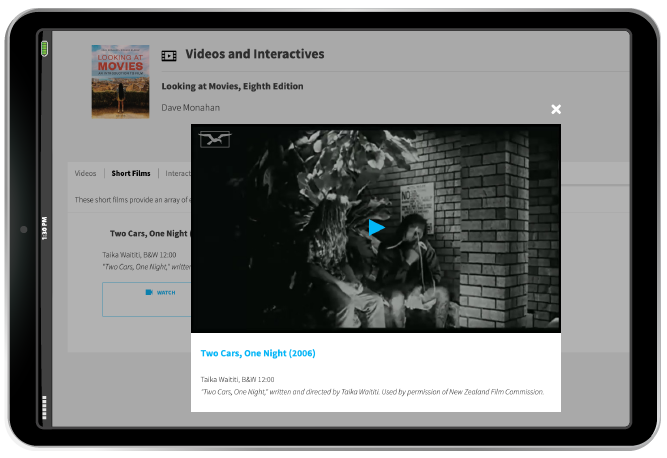Click the Looking at Movies book cover
Screen dimensions: 667x458
120,81
